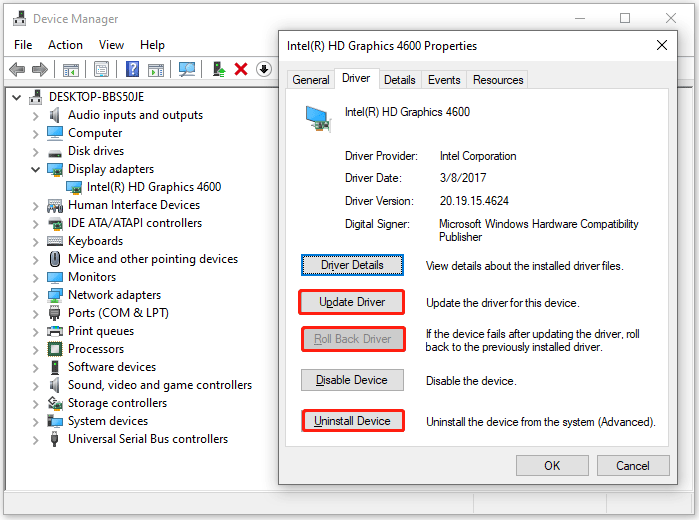
Task: Expand the Computer category arrow
Action: [36, 133]
